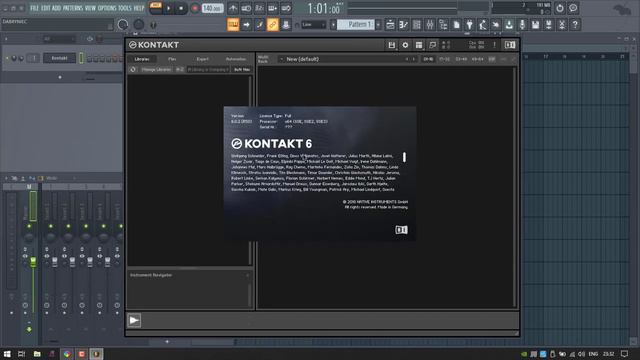The image size is (640, 360).
Task: Open Windows Start menu
Action: [7, 354]
